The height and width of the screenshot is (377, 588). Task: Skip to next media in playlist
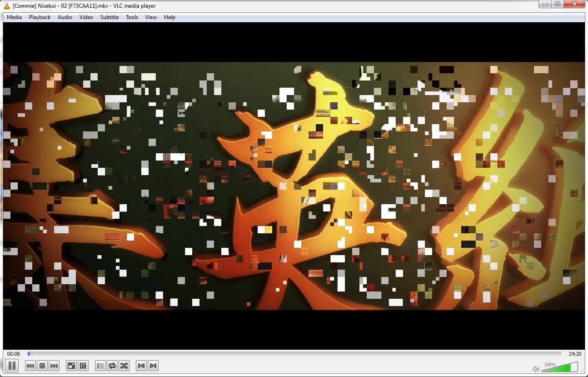[54, 366]
